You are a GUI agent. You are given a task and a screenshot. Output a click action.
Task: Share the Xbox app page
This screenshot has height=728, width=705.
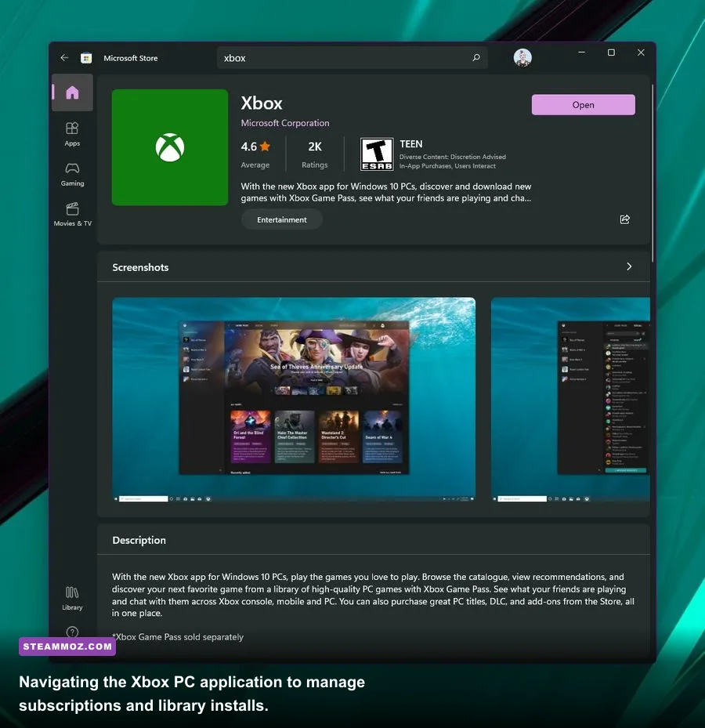[624, 219]
